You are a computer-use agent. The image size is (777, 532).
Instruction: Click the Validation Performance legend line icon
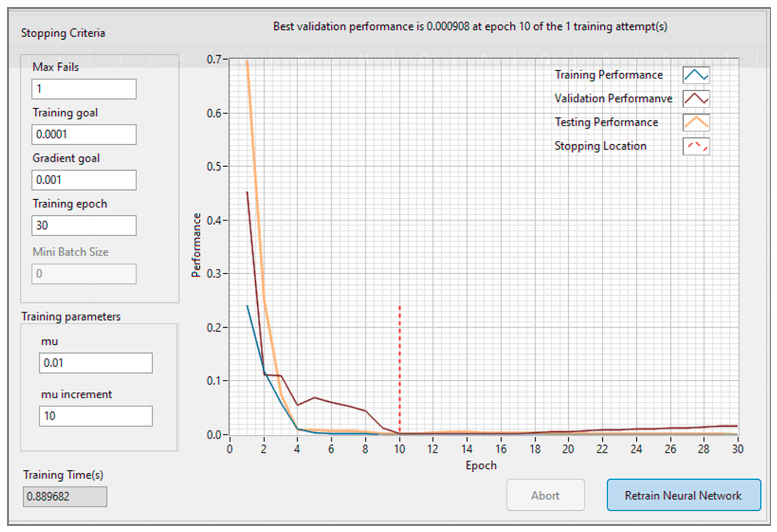click(x=696, y=99)
